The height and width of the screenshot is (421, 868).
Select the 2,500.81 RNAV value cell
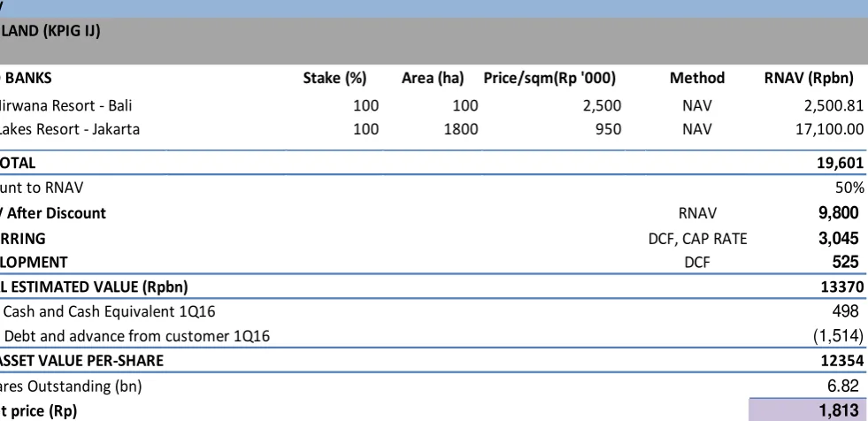(832, 105)
